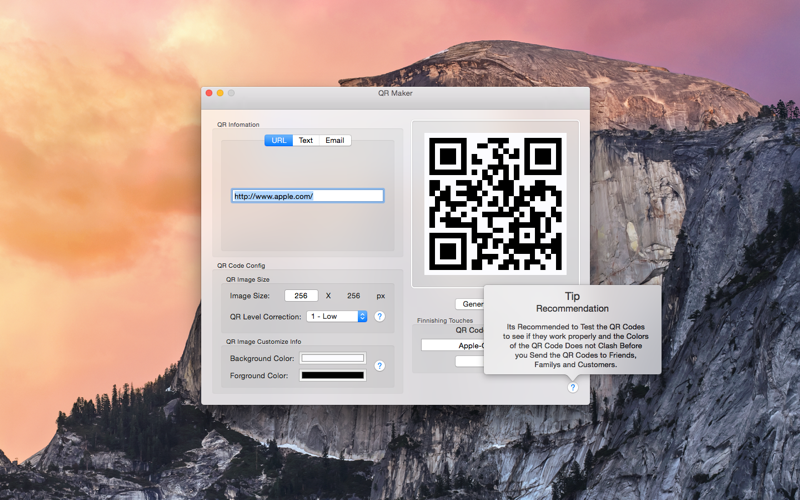Click the generated QR code preview image

(495, 204)
